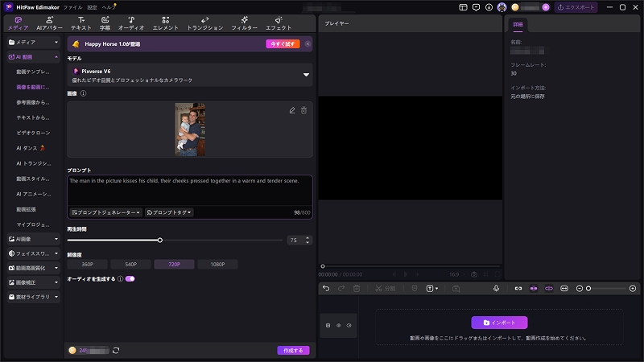Screen dimensions: 644x362
Task: Select 1080P resolution
Action: click(x=217, y=265)
